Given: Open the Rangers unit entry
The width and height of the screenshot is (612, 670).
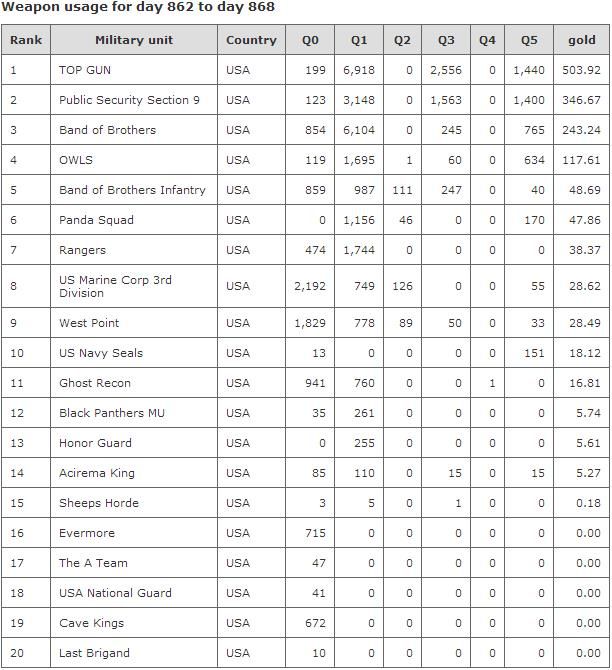Looking at the screenshot, I should coord(82,250).
